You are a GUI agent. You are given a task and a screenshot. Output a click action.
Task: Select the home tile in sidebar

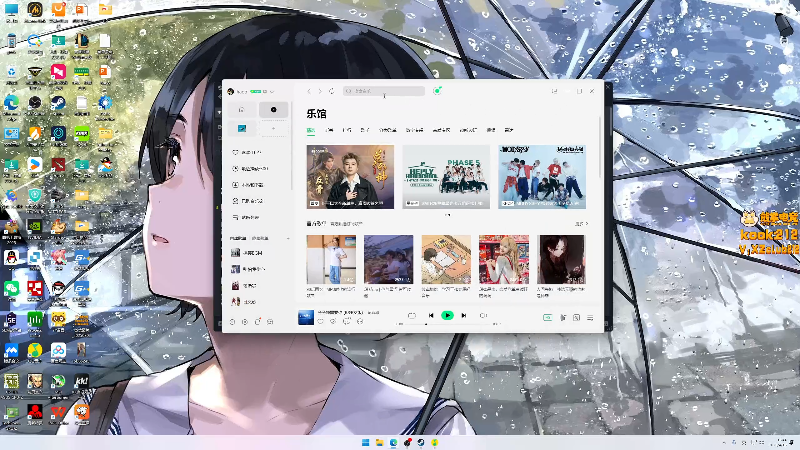[x=242, y=110]
